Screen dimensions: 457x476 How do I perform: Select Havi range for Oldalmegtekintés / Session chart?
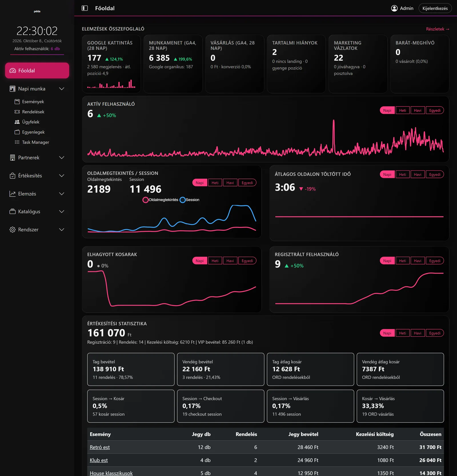(230, 183)
